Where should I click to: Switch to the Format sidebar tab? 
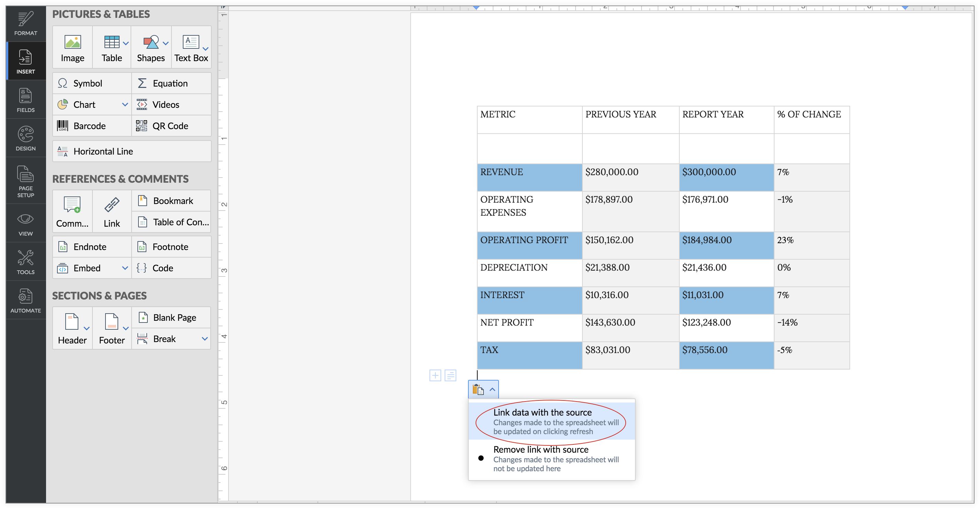[25, 24]
